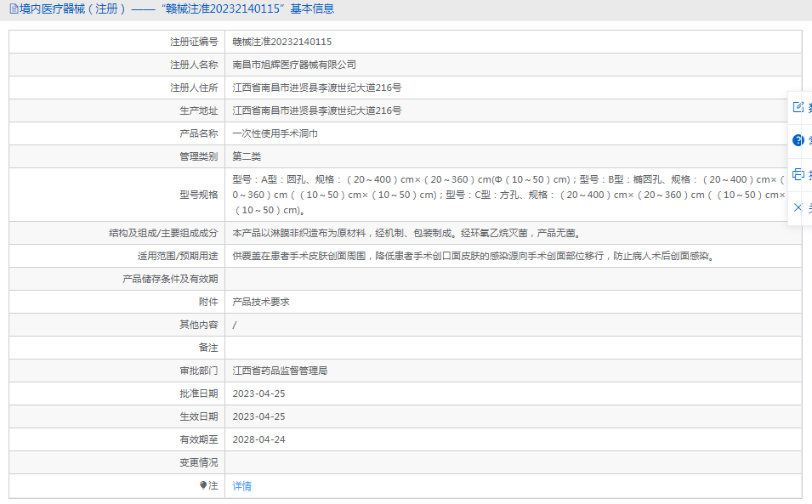Image resolution: width=812 pixels, height=504 pixels.
Task: Click the document icon beside page title
Action: [14, 8]
